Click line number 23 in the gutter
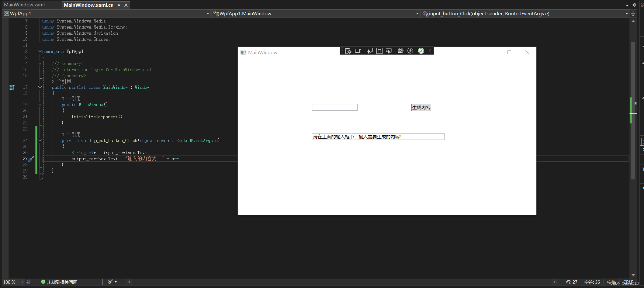644x288 pixels. [x=25, y=129]
